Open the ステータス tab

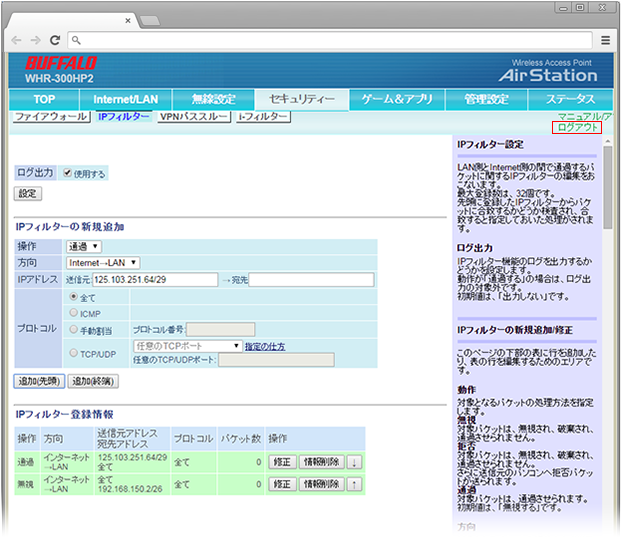[x=570, y=100]
